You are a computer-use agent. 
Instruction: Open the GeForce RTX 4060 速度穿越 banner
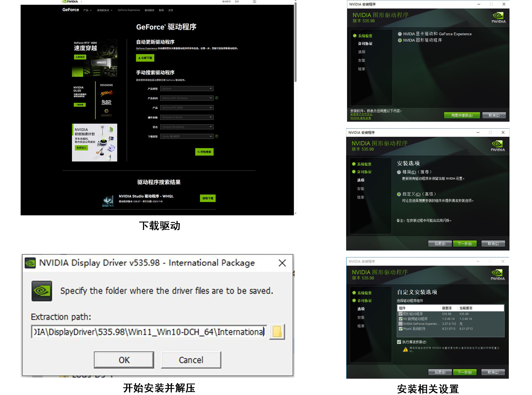point(95,58)
